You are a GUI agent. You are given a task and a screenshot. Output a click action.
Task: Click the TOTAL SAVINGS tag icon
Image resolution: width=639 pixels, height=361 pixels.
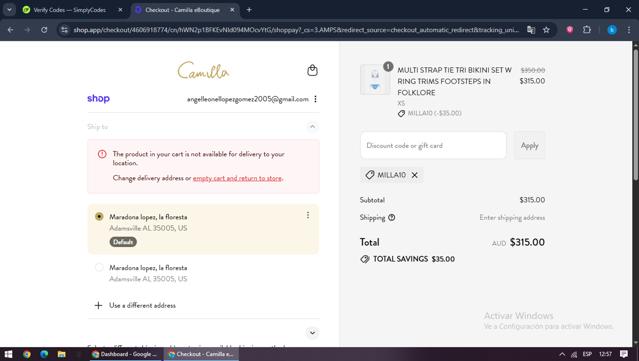(x=365, y=259)
